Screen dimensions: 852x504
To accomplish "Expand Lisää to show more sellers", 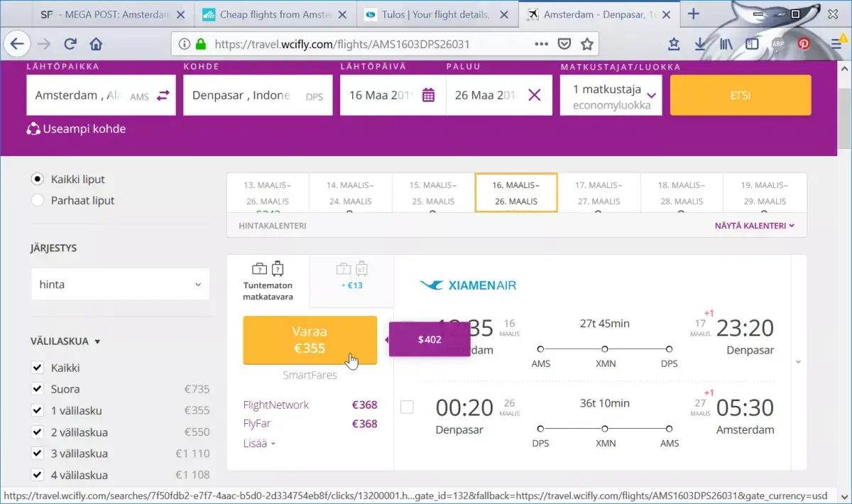I will 259,443.
